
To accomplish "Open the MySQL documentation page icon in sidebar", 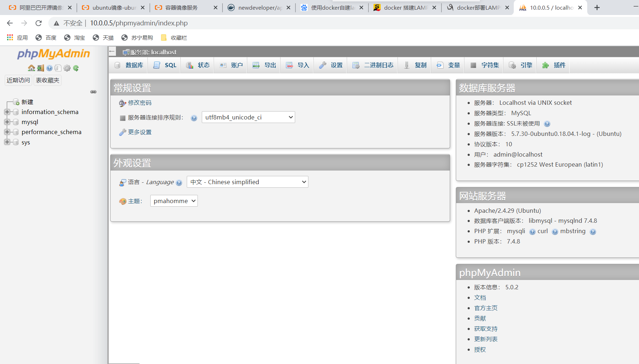I will pyautogui.click(x=58, y=68).
